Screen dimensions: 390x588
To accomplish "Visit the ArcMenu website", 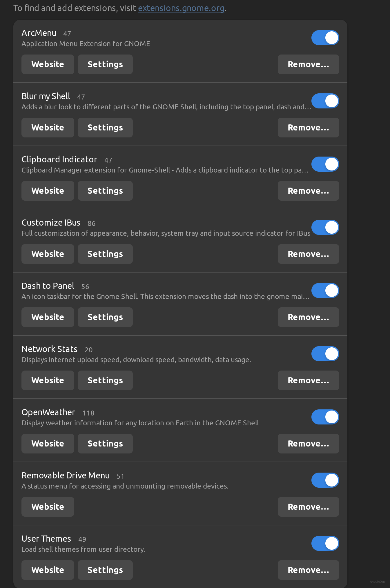I will [x=48, y=64].
